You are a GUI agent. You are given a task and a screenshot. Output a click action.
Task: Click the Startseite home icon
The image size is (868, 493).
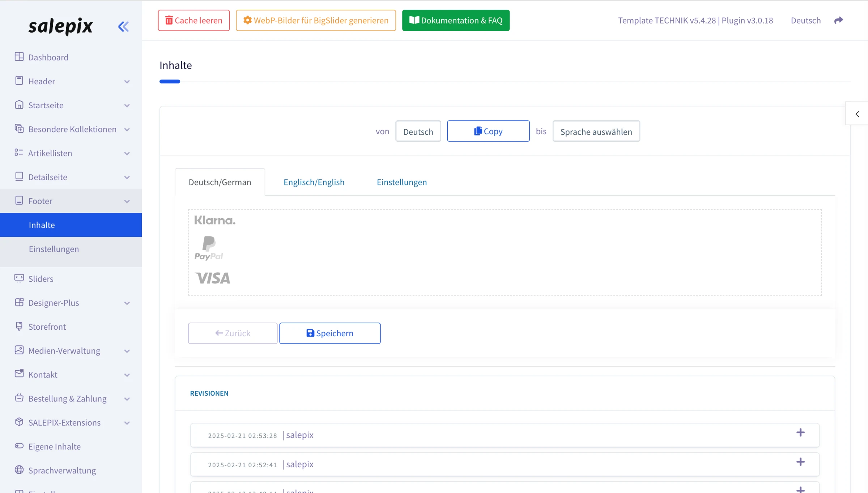[x=19, y=105]
